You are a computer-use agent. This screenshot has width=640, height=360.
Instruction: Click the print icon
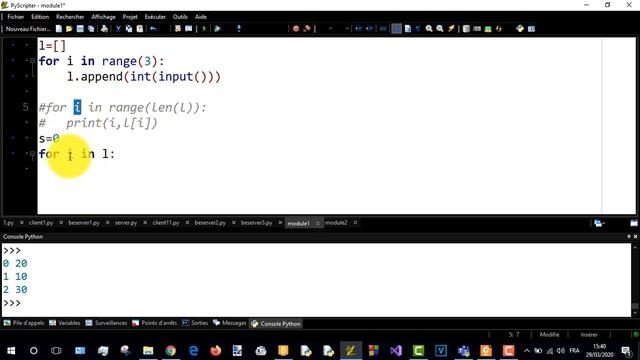coord(104,29)
